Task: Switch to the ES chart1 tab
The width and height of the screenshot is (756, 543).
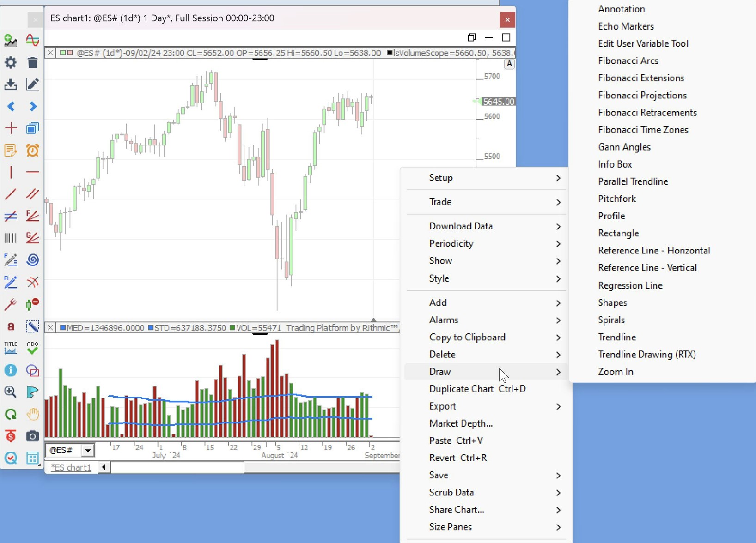Action: [x=71, y=467]
